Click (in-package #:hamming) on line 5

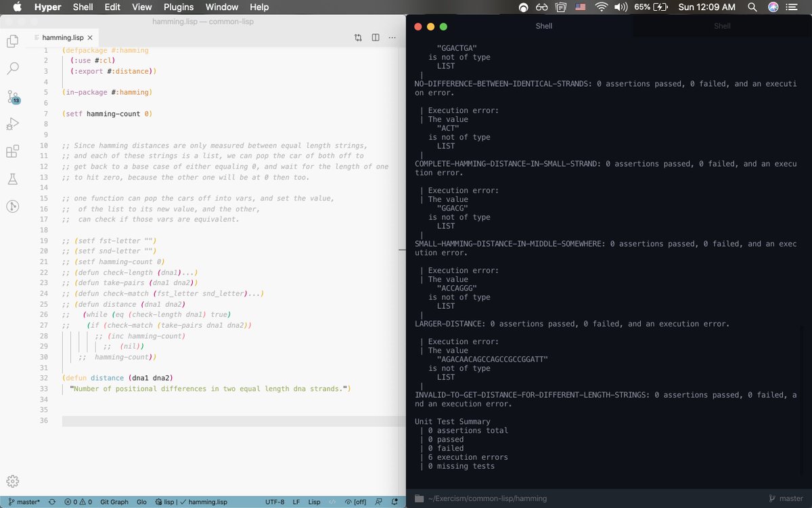pyautogui.click(x=107, y=92)
